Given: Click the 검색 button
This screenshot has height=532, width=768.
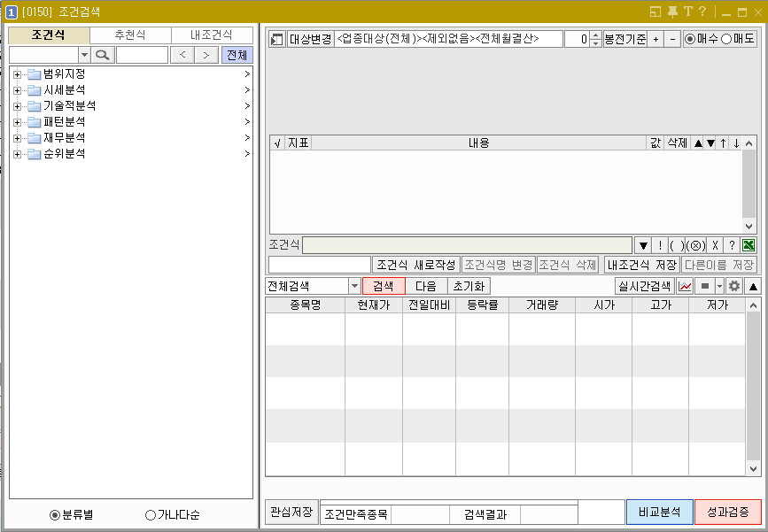Looking at the screenshot, I should tap(384, 285).
